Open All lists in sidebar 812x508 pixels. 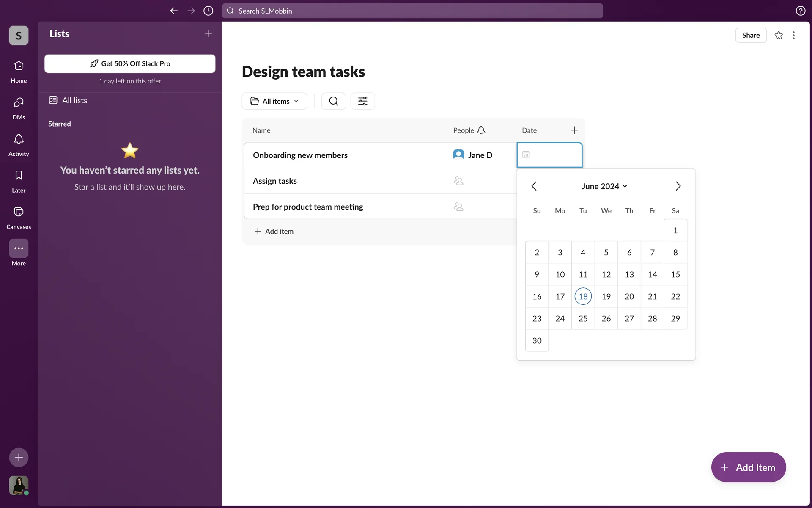pos(74,100)
